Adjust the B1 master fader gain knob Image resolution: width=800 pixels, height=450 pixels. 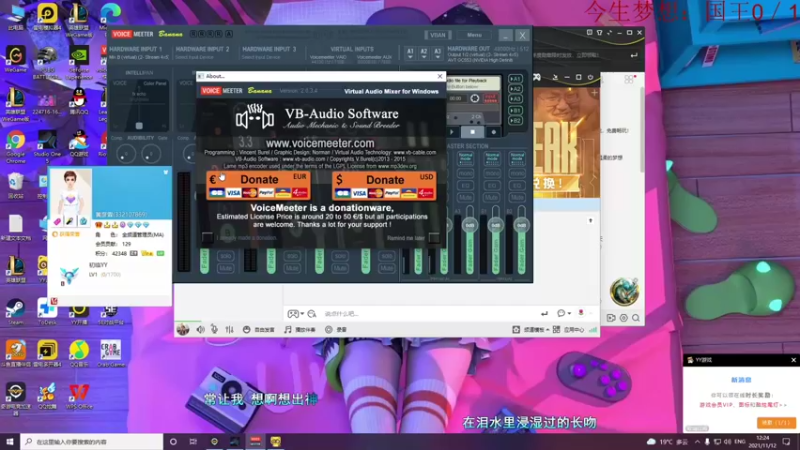click(495, 225)
